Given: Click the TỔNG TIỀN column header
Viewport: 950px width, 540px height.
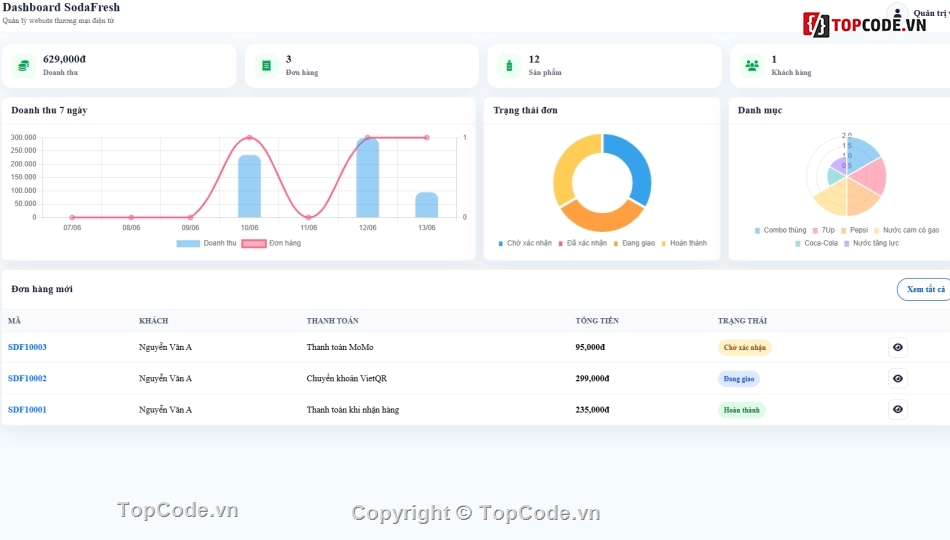Looking at the screenshot, I should click(x=597, y=321).
